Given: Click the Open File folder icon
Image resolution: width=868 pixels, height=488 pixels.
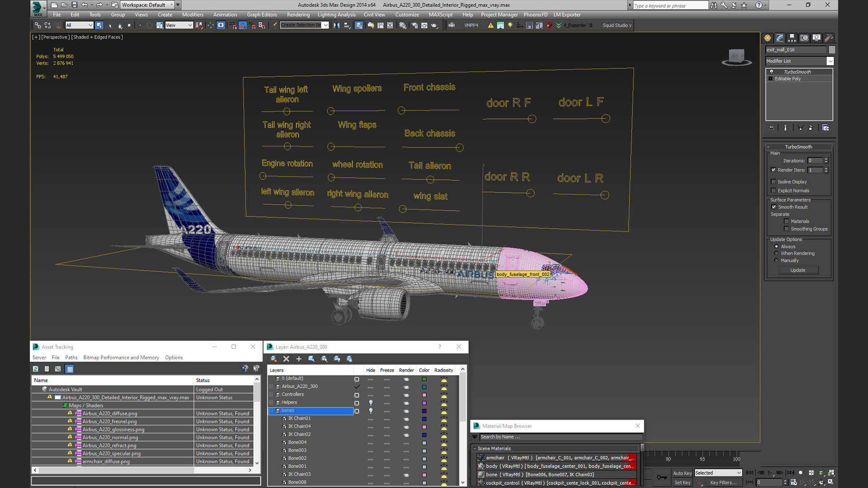Looking at the screenshot, I should point(64,5).
